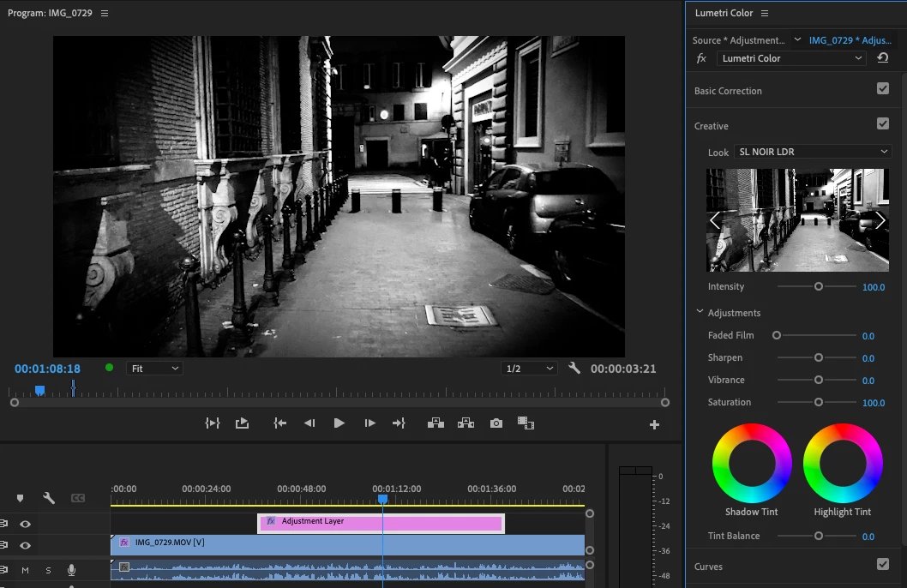Click Reset Effect arrow in Lumetri panel

click(883, 58)
